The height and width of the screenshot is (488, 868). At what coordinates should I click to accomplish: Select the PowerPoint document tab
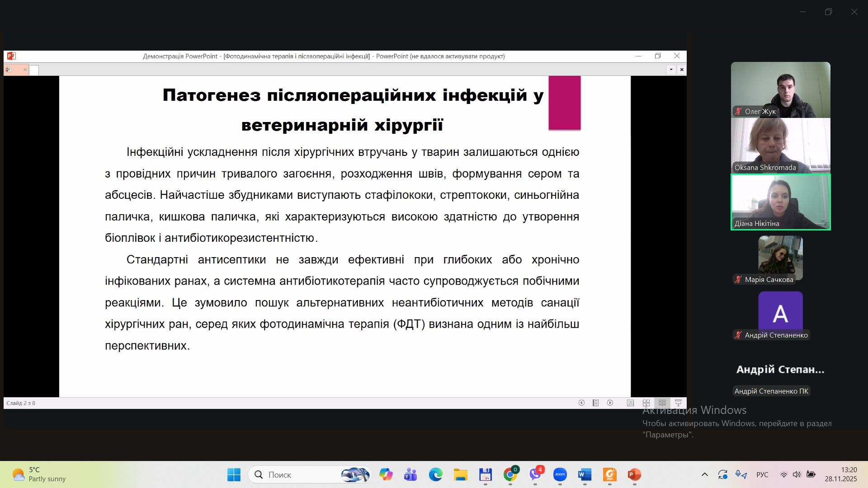tap(14, 70)
